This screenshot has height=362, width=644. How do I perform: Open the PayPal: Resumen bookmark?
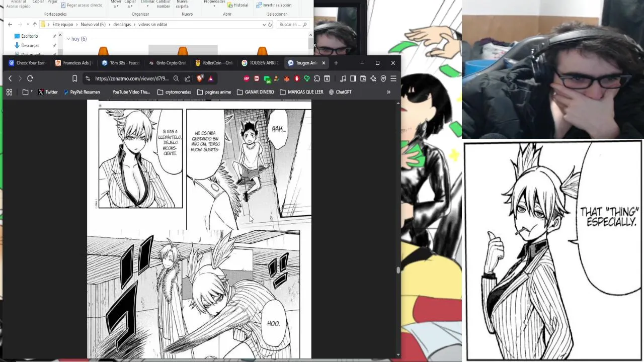(x=82, y=92)
